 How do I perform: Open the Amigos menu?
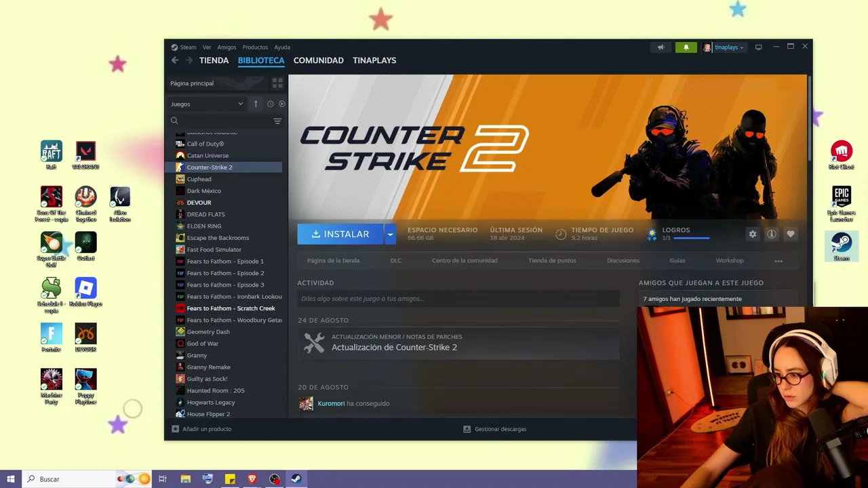click(x=226, y=47)
